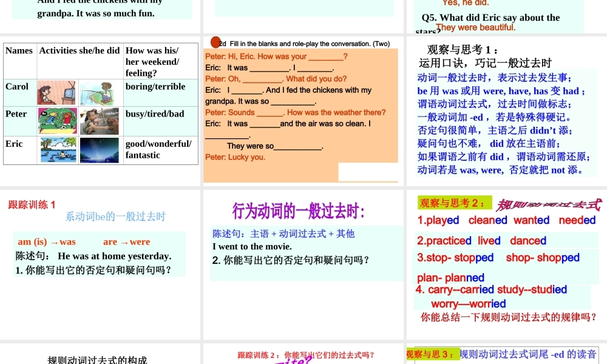Click the sentence 'I went to the movie.'
This screenshot has height=364, width=607.
252,246
